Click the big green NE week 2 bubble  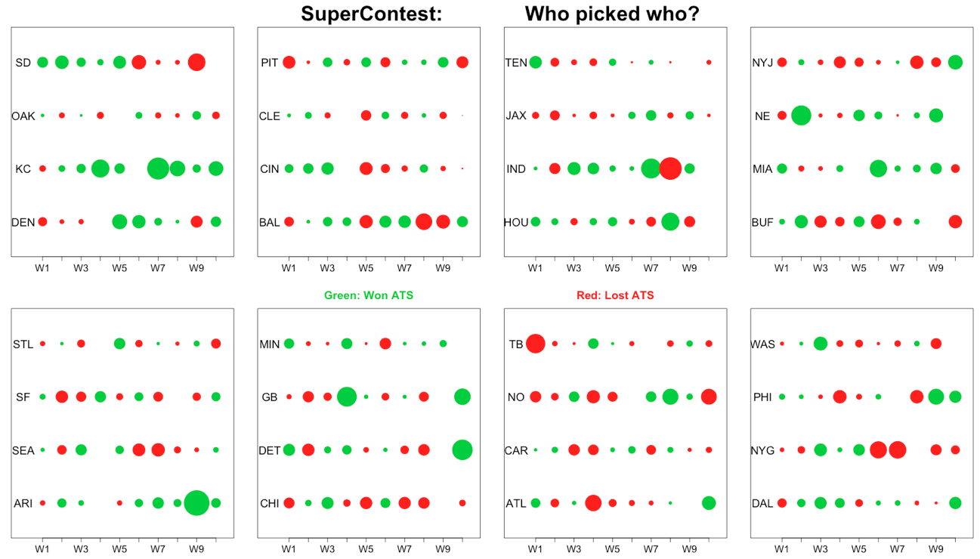pos(802,116)
